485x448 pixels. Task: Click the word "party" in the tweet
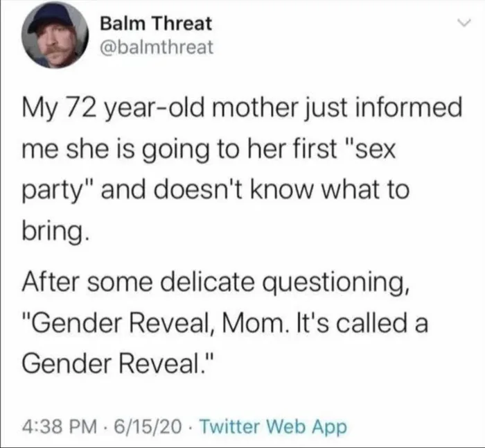pos(59,190)
